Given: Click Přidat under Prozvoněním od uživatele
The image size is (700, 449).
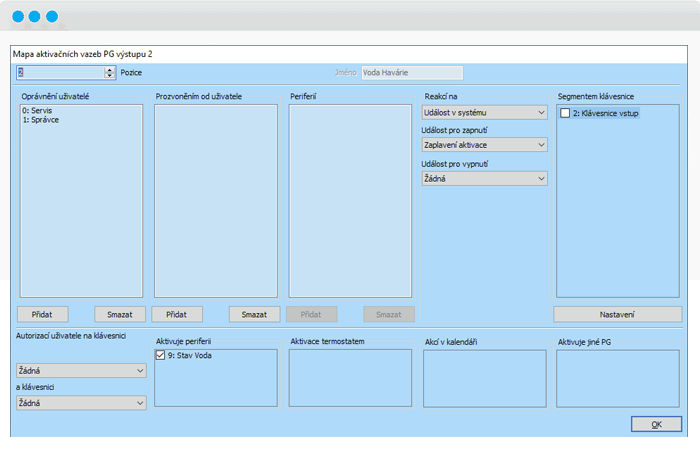Looking at the screenshot, I should click(177, 314).
